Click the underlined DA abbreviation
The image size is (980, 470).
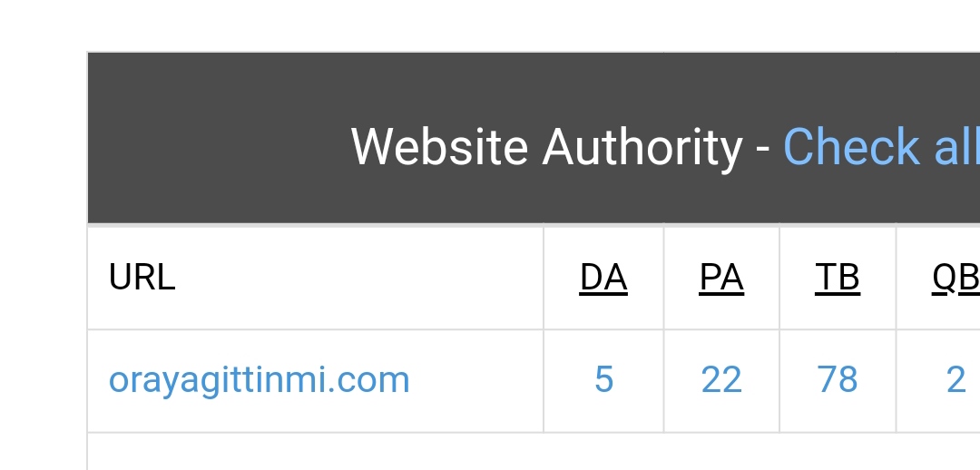(603, 278)
